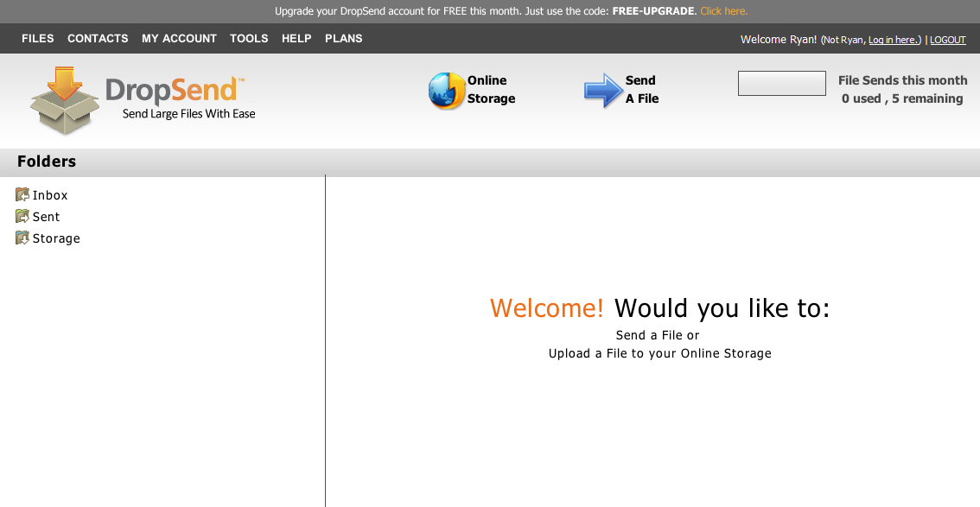Image resolution: width=980 pixels, height=507 pixels.
Task: Go to MY ACCOUNT menu
Action: click(179, 39)
